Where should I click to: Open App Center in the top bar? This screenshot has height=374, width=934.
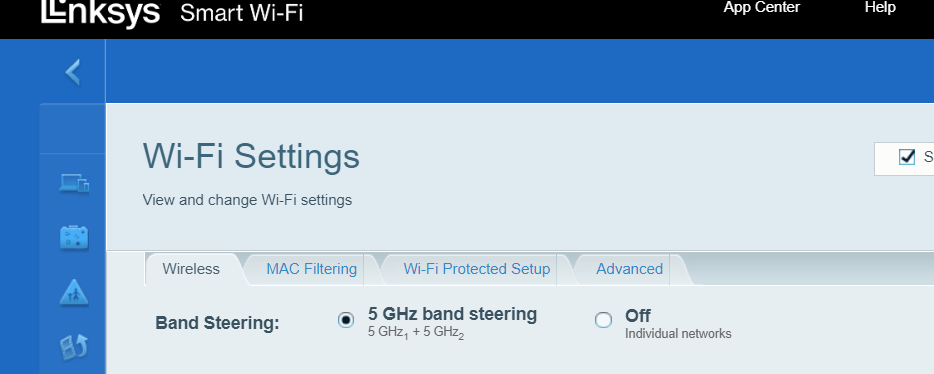(x=761, y=8)
